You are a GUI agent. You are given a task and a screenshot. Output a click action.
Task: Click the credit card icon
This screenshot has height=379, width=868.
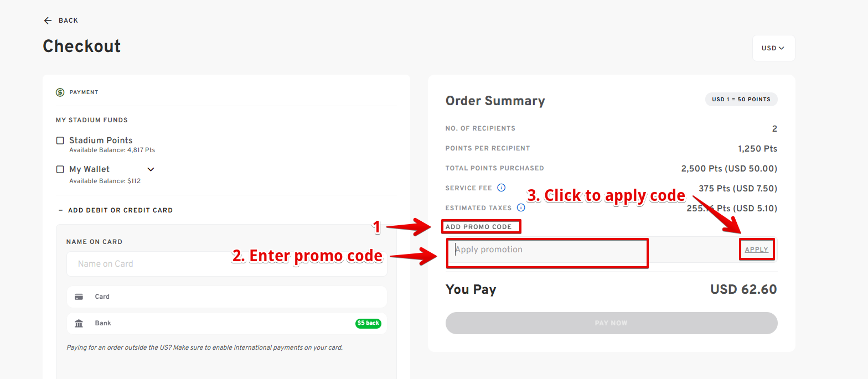[79, 297]
